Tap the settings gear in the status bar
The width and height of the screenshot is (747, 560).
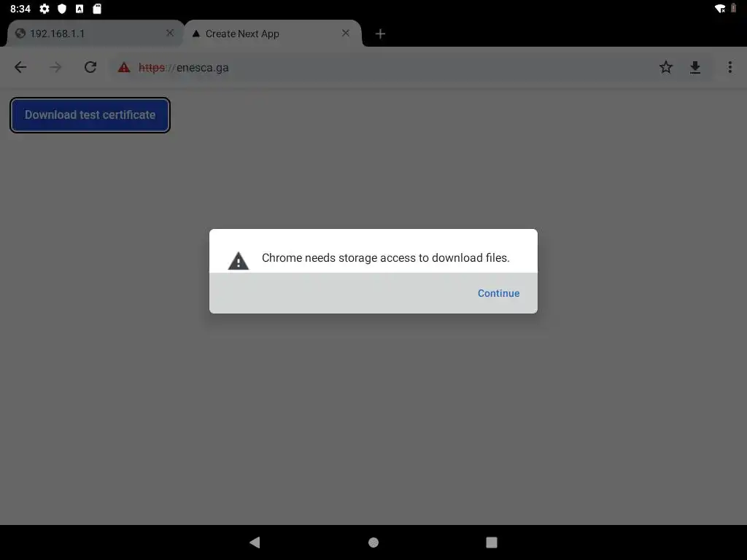click(x=44, y=9)
